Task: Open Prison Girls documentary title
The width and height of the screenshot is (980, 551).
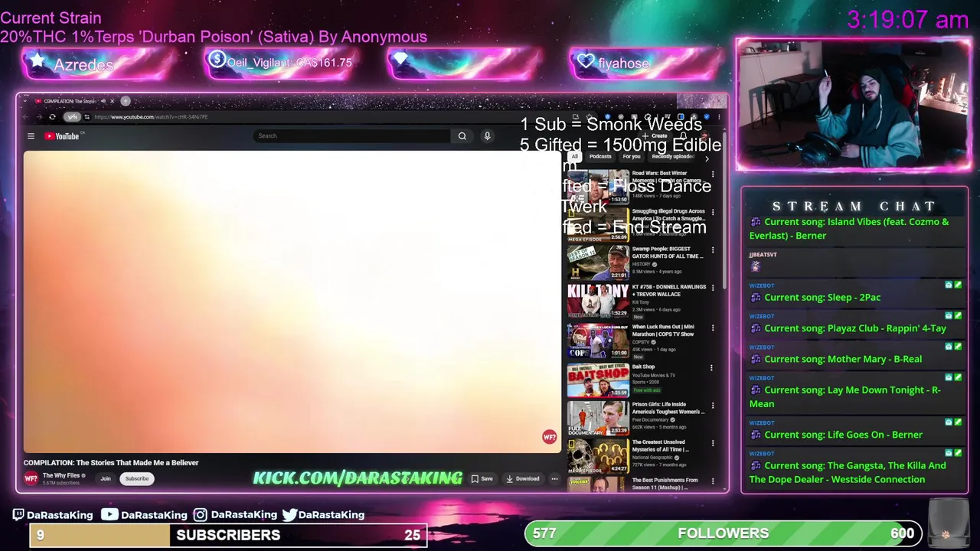Action: pos(668,408)
